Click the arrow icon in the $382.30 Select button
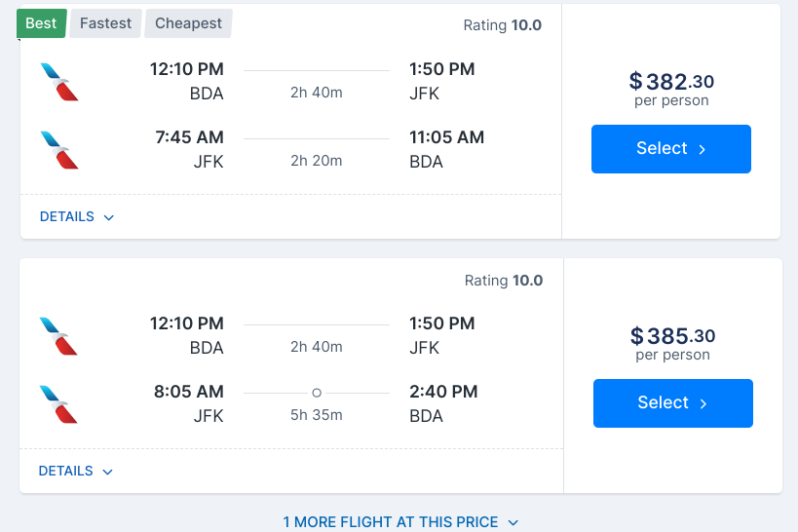The image size is (798, 532). 703,149
